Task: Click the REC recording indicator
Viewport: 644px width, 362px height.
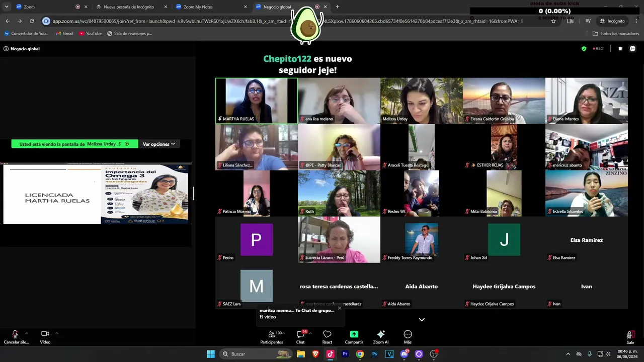Action: tap(598, 49)
